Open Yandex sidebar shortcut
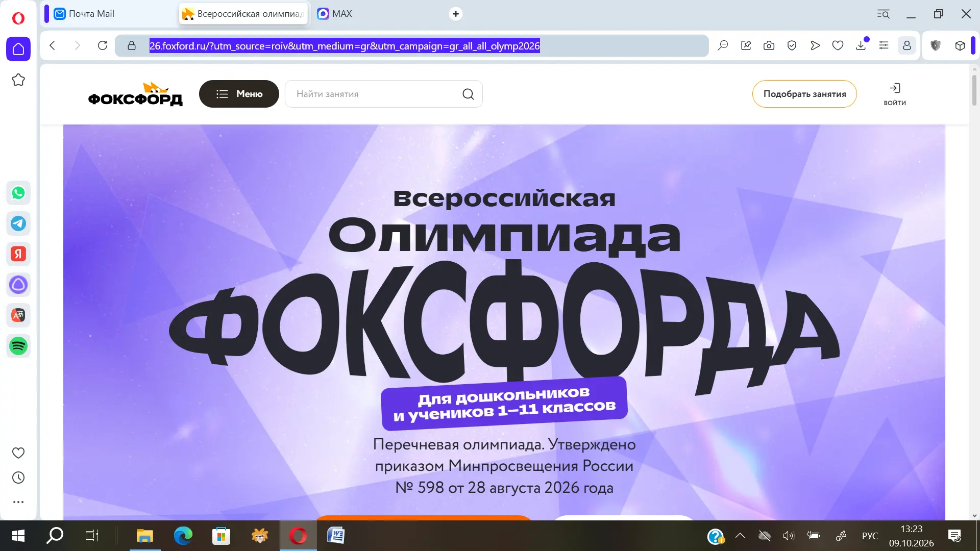Viewport: 980px width, 551px height. [18, 254]
